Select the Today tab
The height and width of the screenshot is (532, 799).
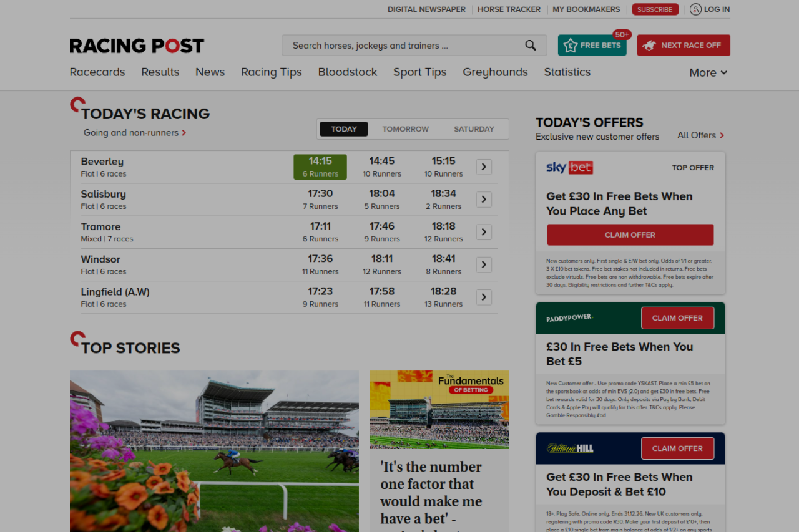(344, 129)
